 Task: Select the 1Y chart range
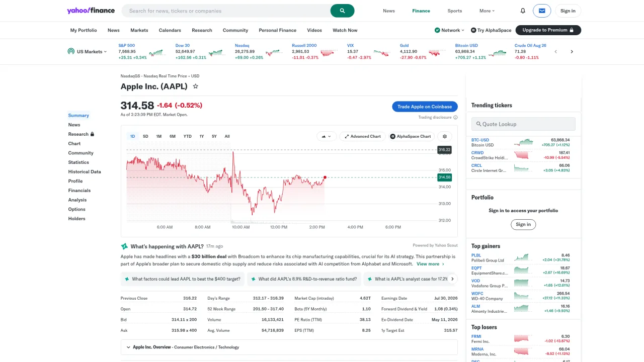pyautogui.click(x=202, y=136)
